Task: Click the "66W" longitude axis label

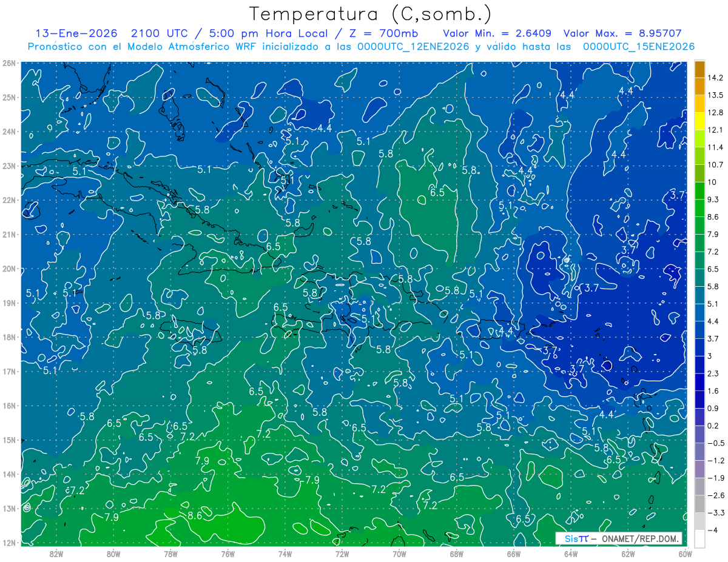Action: 514,554
